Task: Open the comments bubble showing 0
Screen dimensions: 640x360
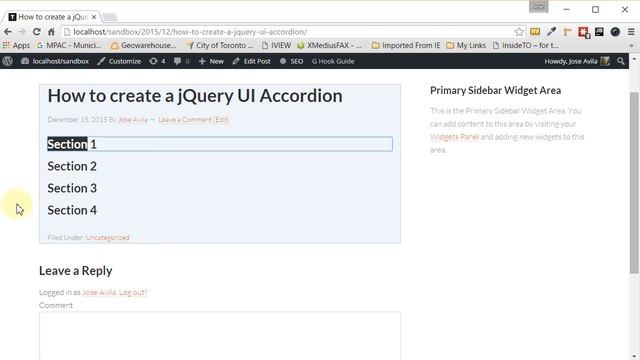Action: [x=182, y=61]
